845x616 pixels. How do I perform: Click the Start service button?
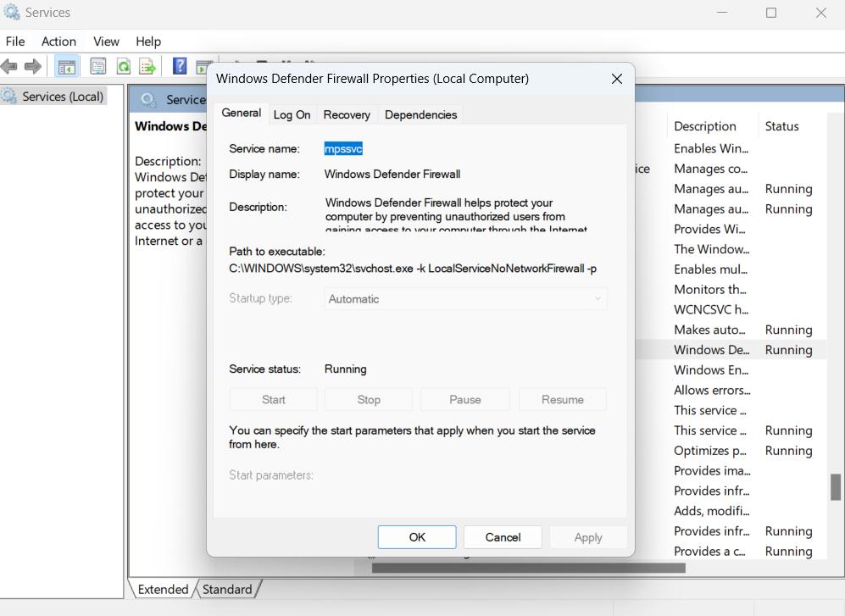click(x=273, y=399)
